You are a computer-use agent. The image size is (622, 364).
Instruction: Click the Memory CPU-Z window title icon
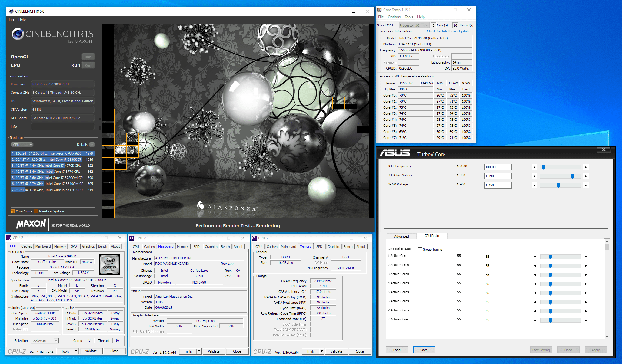254,238
